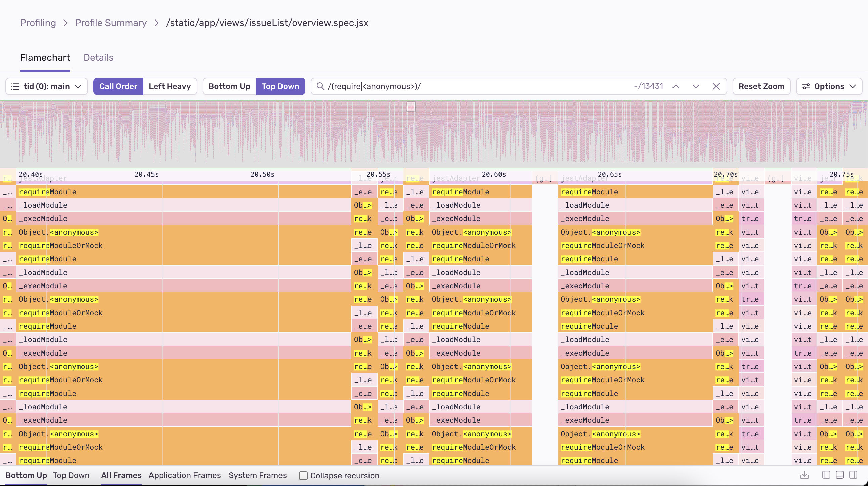Screen dimensions: 868x486
Task: Switch to bottom panel layout icon
Action: [840, 475]
